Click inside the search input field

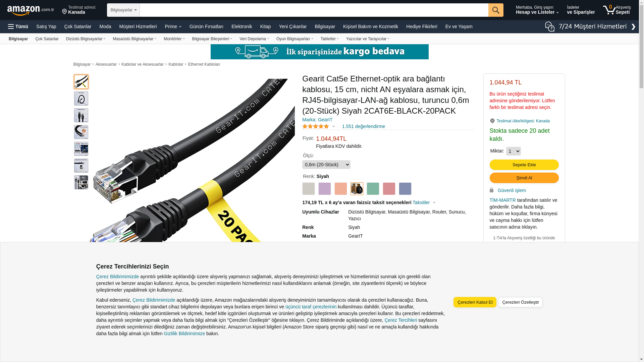[x=314, y=10]
